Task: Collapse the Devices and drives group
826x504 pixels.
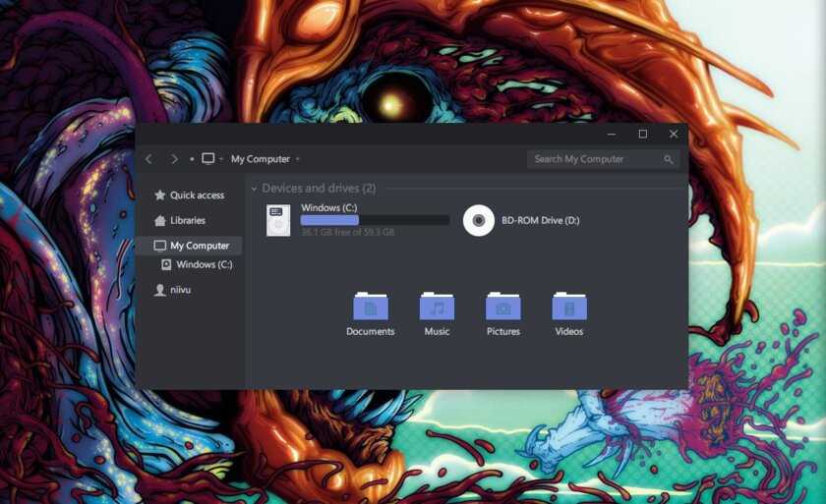Action: (x=254, y=189)
